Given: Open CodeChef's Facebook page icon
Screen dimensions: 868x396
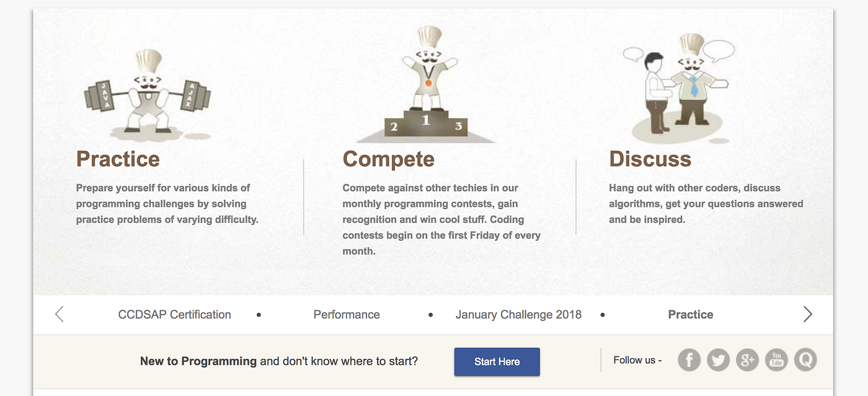Looking at the screenshot, I should pyautogui.click(x=689, y=359).
